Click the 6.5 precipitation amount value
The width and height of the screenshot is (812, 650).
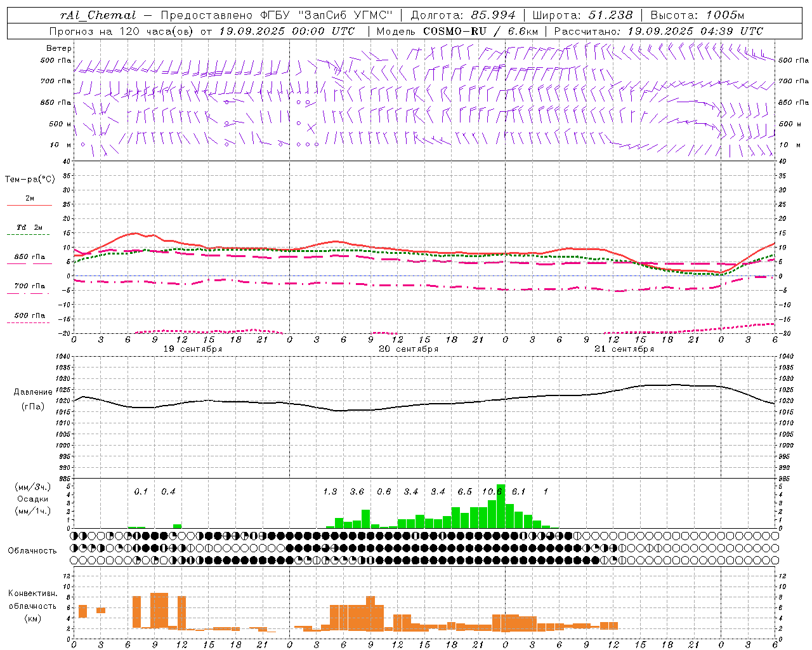pyautogui.click(x=465, y=492)
